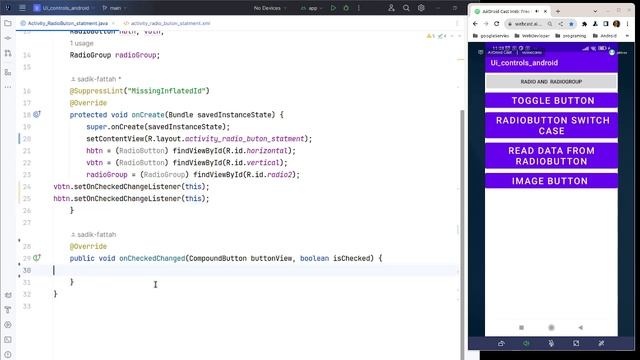Screen dimensions: 640x360
Task: Click the '1 usage' inlay hint
Action: pos(82,43)
